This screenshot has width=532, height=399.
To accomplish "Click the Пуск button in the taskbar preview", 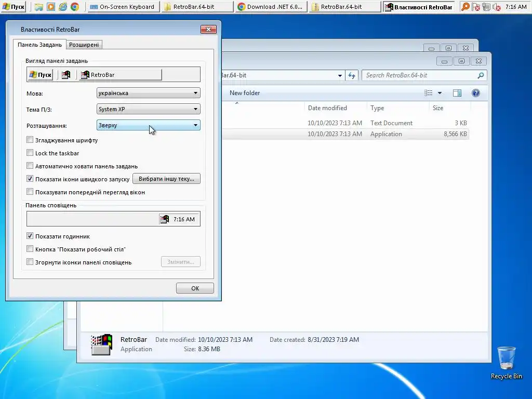I will coord(40,75).
